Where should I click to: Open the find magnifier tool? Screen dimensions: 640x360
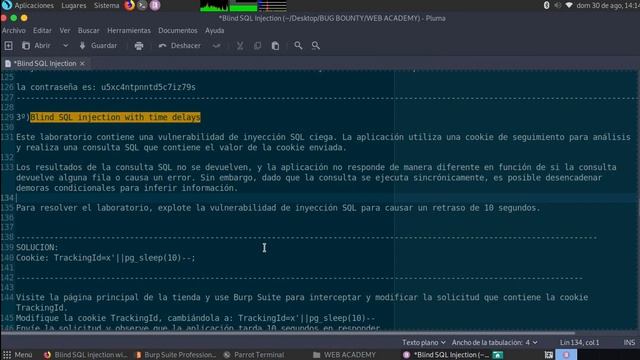(x=298, y=46)
